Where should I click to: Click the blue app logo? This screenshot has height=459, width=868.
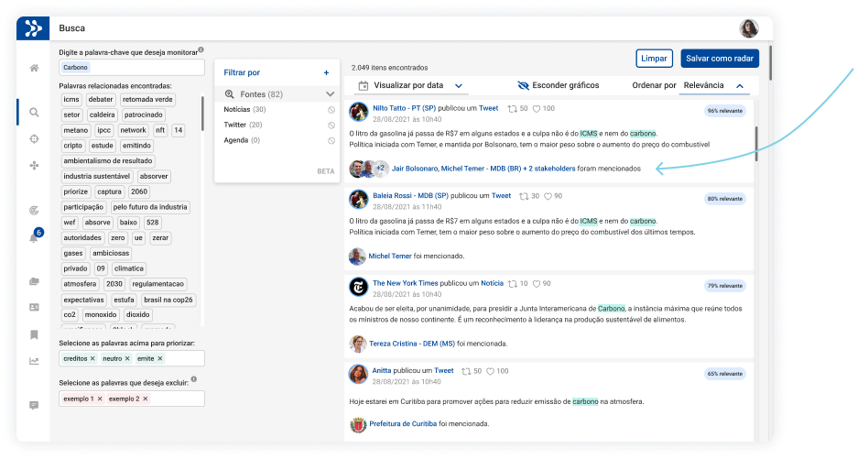33,27
